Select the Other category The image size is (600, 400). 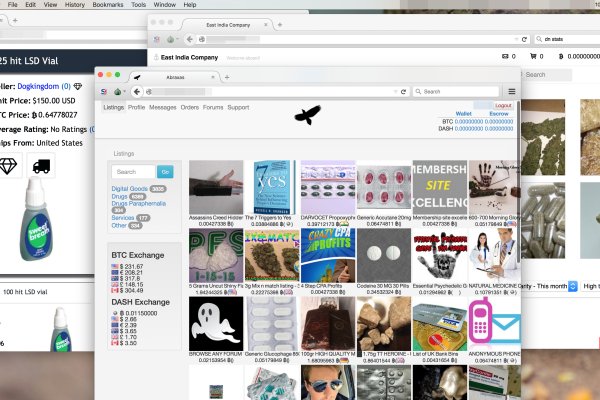[x=119, y=225]
